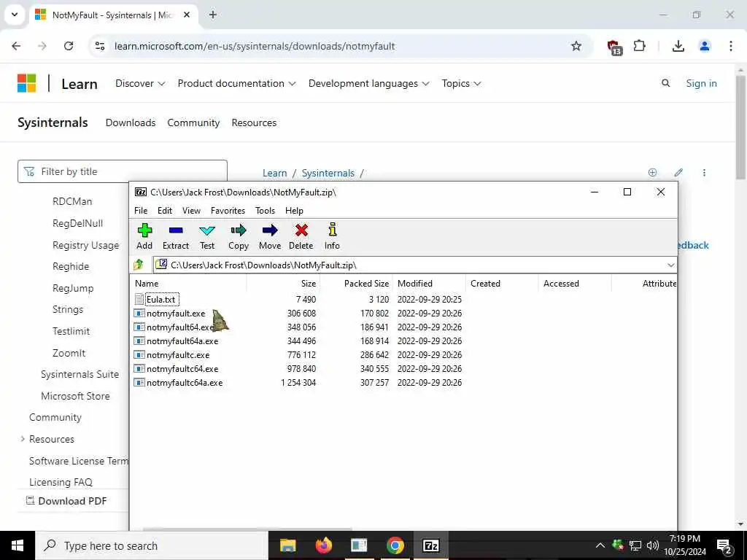Image resolution: width=747 pixels, height=560 pixels.
Task: Click the Filter by title input field
Action: (123, 171)
